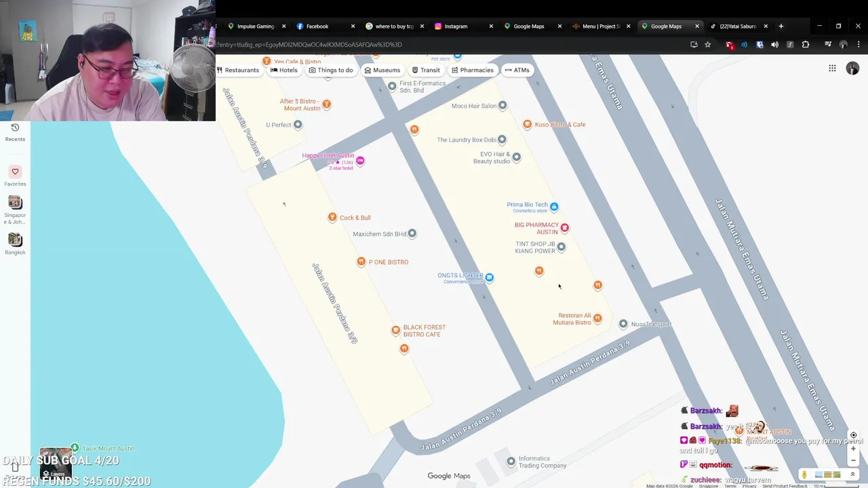Select the First E-Formatics Sdn. Bhd pin
The height and width of the screenshot is (488, 868).
pos(392,86)
